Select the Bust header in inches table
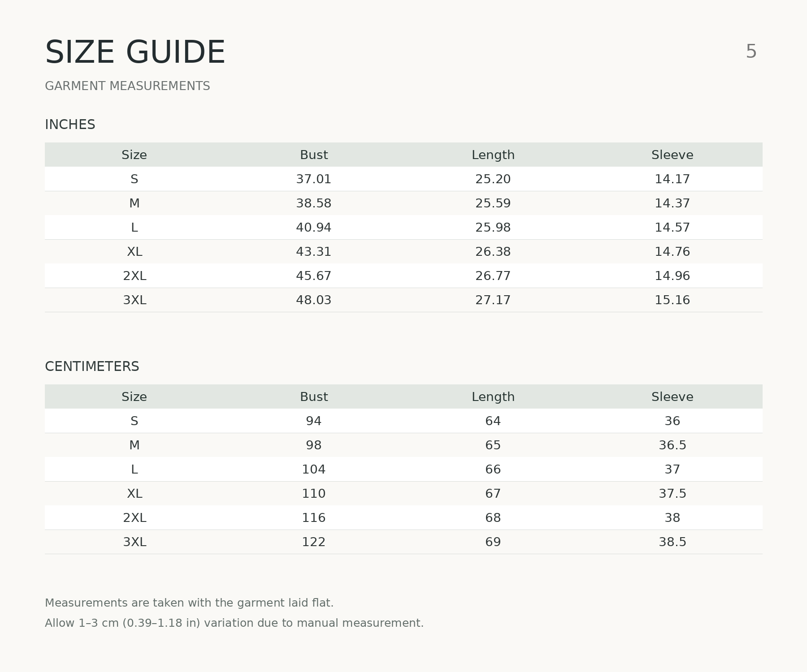 tap(314, 155)
